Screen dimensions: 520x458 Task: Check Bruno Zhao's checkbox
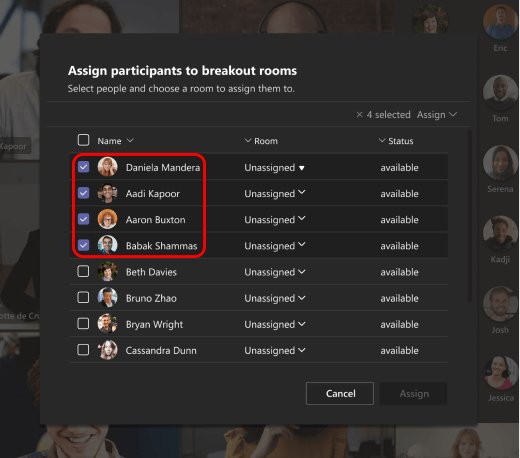[83, 297]
